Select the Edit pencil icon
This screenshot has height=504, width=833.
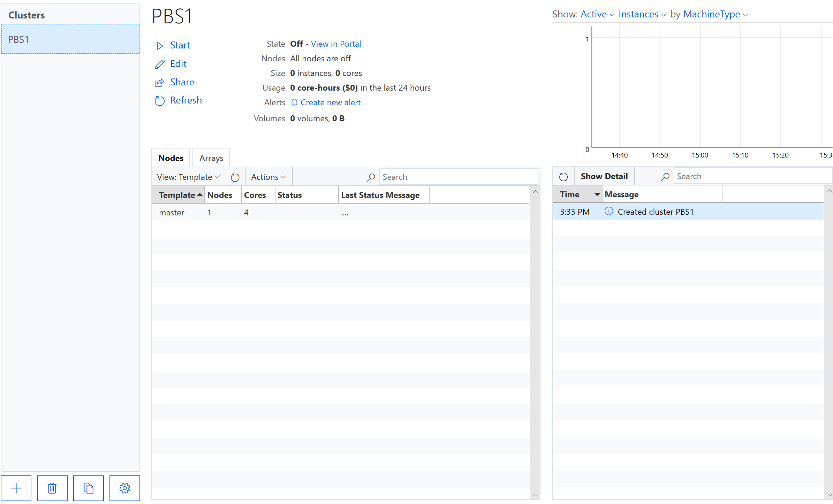[160, 64]
